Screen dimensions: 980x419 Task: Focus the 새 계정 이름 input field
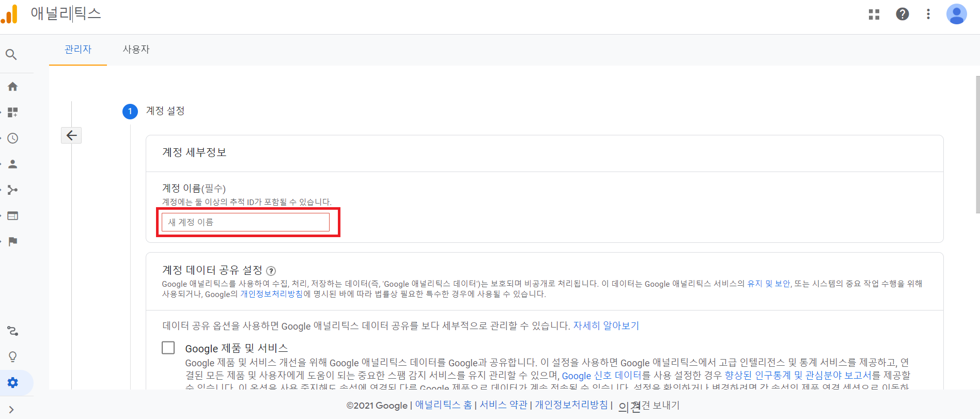pyautogui.click(x=245, y=222)
